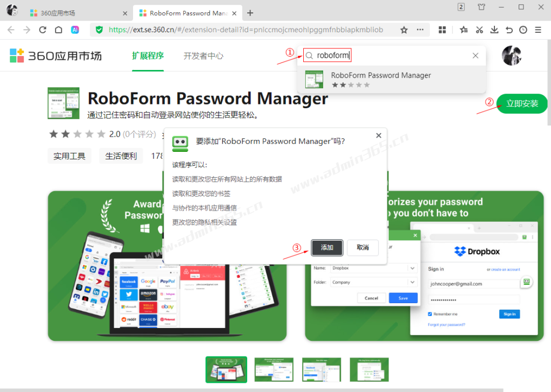Screen dimensions: 551x392
Task: Reload the page with refresh icon
Action: pos(43,30)
